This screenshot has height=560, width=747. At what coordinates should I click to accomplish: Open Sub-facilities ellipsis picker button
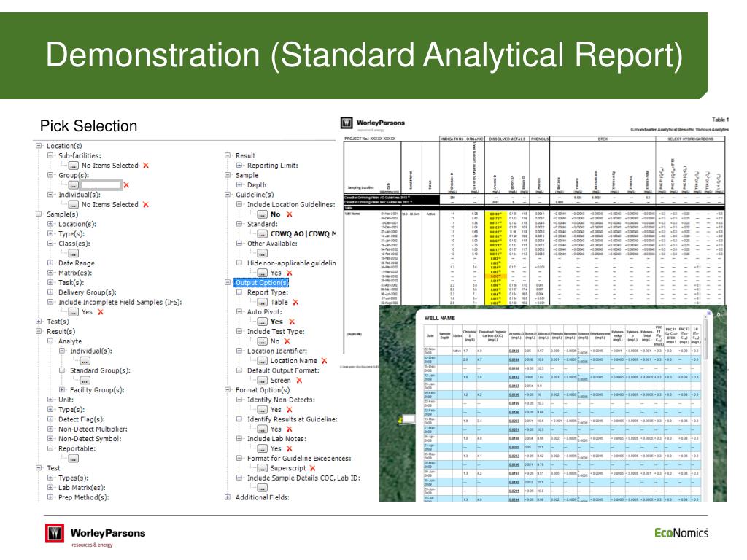tap(74, 166)
